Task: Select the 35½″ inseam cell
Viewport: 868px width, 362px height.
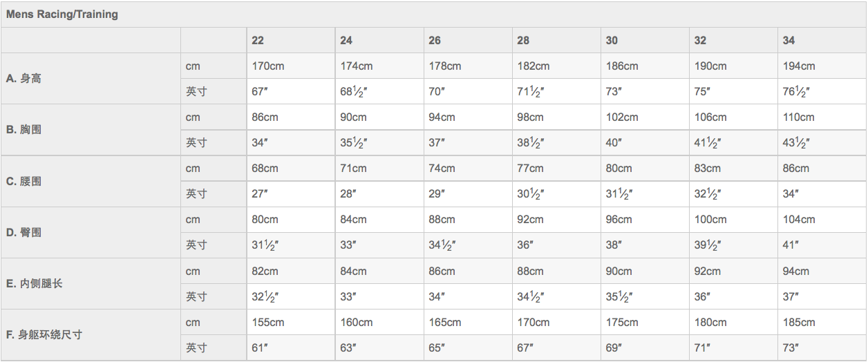Action: click(x=619, y=296)
